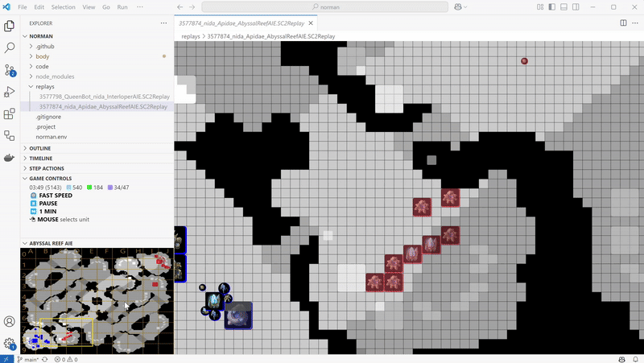This screenshot has width=644, height=363.
Task: Open the .gitignore file
Action: (x=97, y=117)
